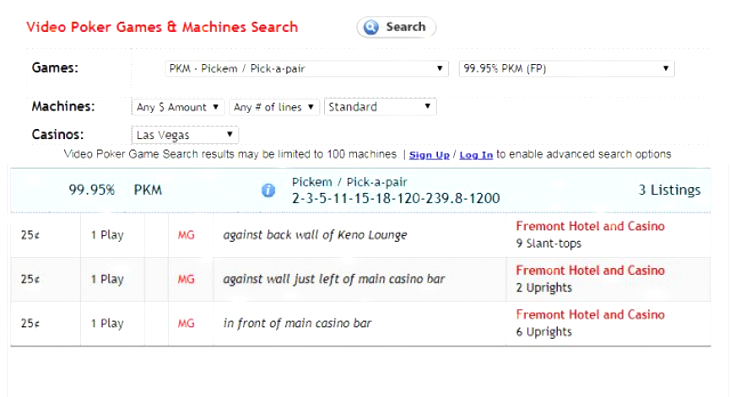
Task: Open the PKM - Pickem / Pick-a-pair games dropdown
Action: tap(306, 69)
